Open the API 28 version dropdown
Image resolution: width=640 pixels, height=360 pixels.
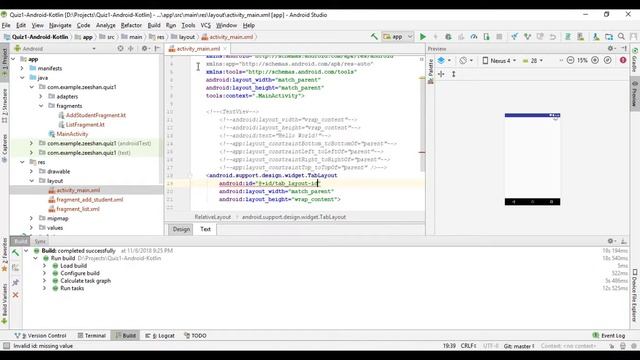(533, 60)
